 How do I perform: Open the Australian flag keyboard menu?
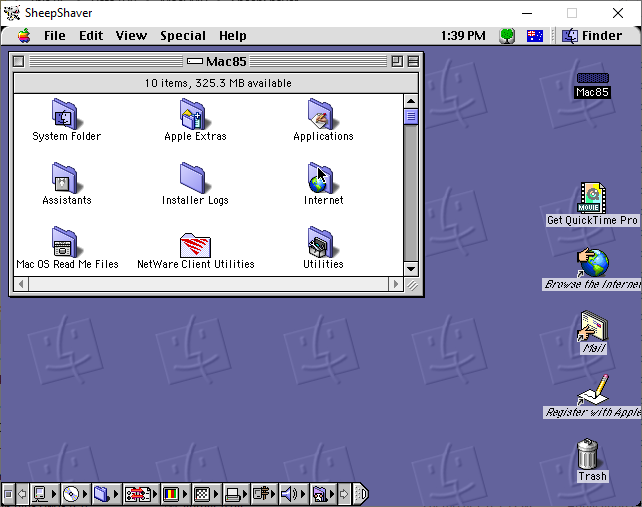tap(535, 36)
